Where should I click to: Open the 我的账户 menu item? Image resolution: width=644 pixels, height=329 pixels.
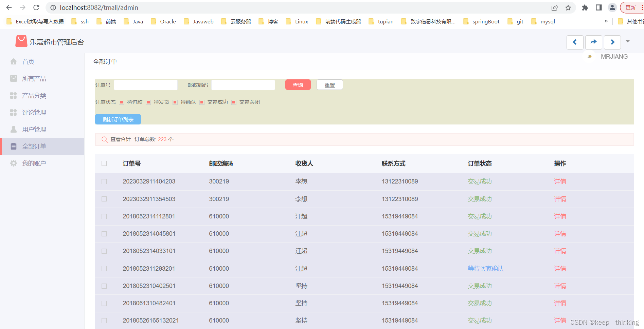34,163
